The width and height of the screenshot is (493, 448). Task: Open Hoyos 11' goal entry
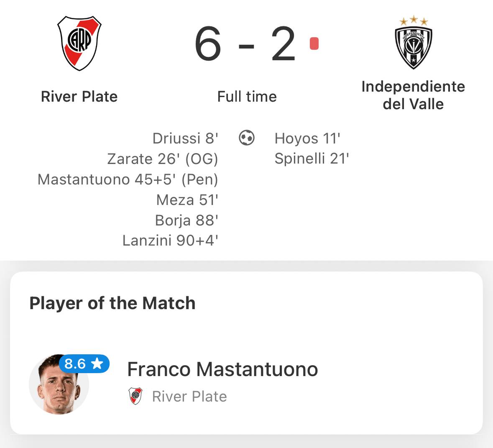(307, 138)
